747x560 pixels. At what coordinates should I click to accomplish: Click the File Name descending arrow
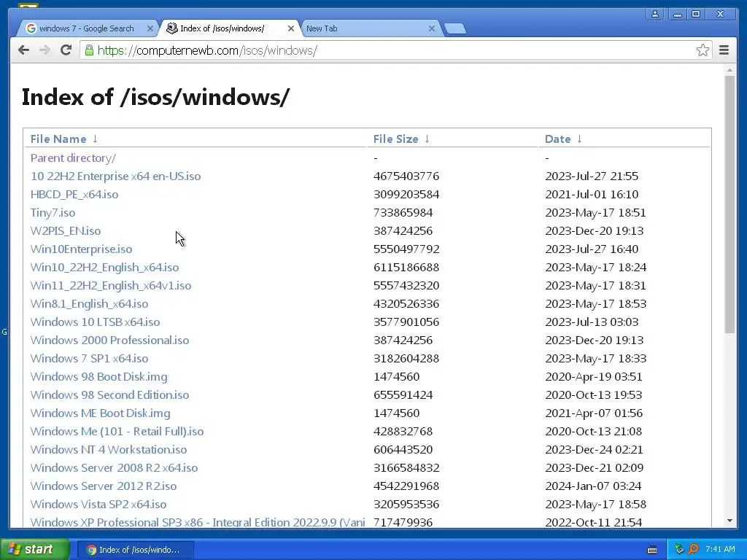95,139
